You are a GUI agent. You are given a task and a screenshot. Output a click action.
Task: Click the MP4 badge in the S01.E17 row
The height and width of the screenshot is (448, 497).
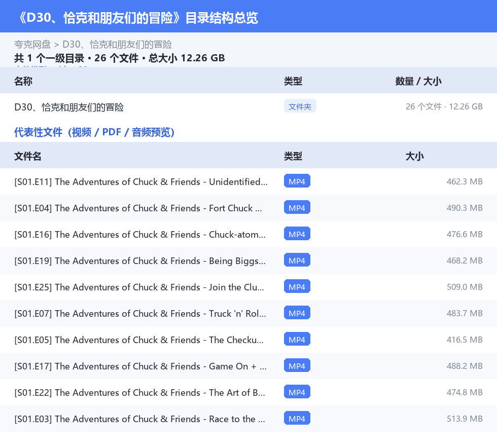coord(297,365)
